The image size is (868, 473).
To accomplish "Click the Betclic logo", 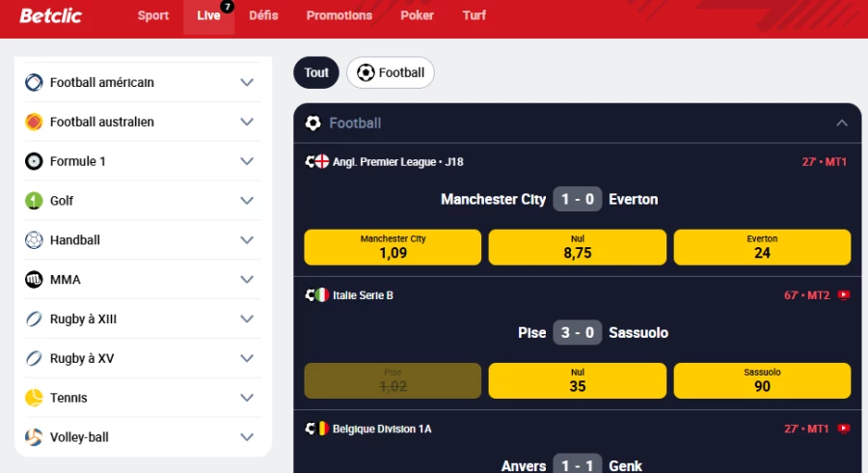I will (50, 15).
